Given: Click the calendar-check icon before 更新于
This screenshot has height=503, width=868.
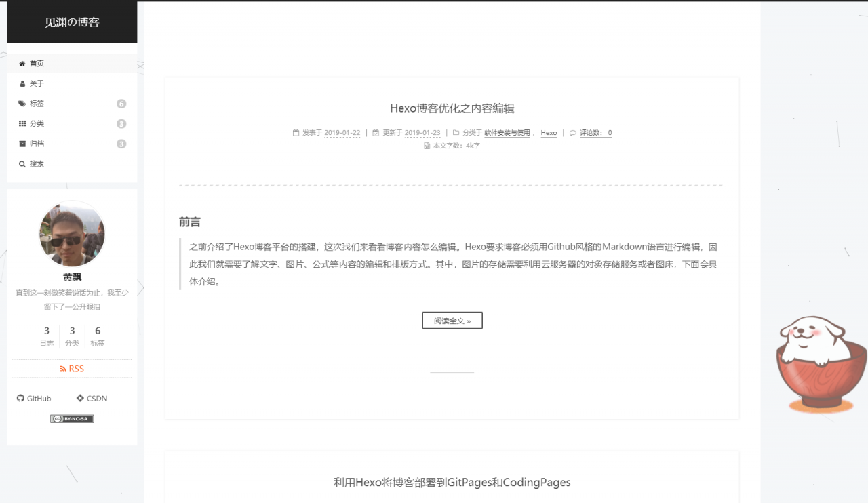Looking at the screenshot, I should [x=376, y=133].
